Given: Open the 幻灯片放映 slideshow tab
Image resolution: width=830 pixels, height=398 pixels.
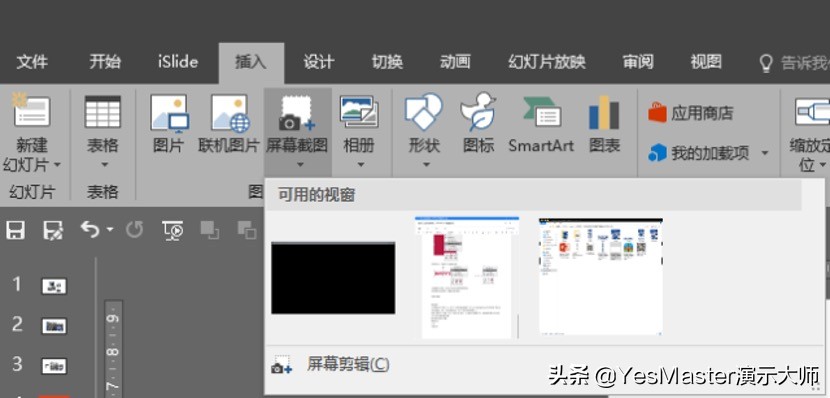Looking at the screenshot, I should [x=547, y=62].
